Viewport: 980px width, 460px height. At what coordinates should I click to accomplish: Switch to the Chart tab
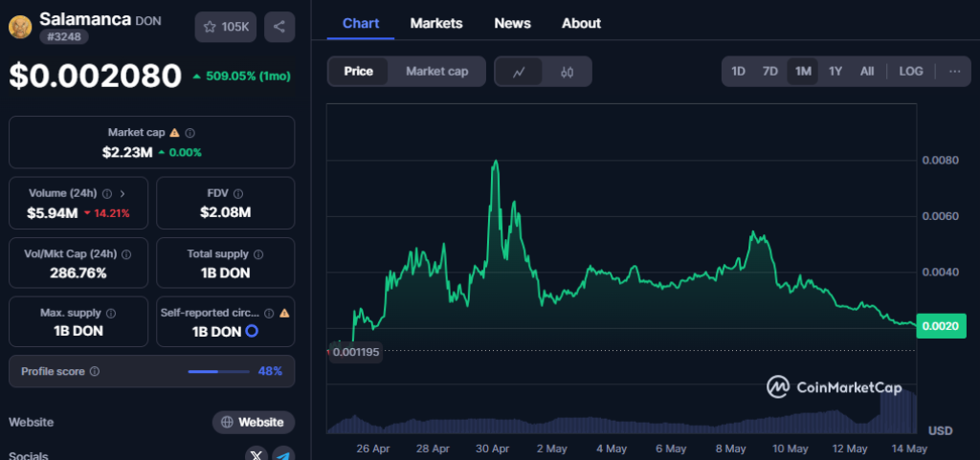(361, 24)
